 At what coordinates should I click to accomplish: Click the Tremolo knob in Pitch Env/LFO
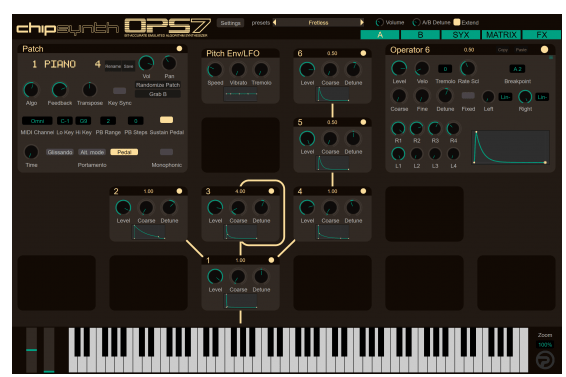(x=261, y=70)
